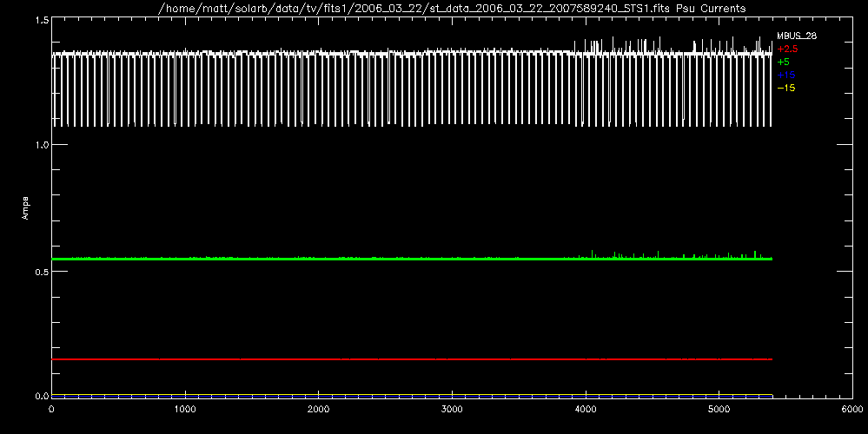Click the yellow -15 legend entry

785,89
